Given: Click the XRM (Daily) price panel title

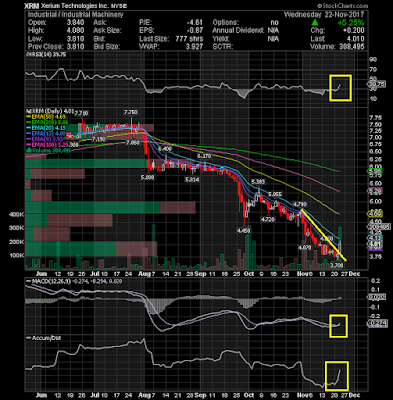Looking at the screenshot, I should 49,111.
